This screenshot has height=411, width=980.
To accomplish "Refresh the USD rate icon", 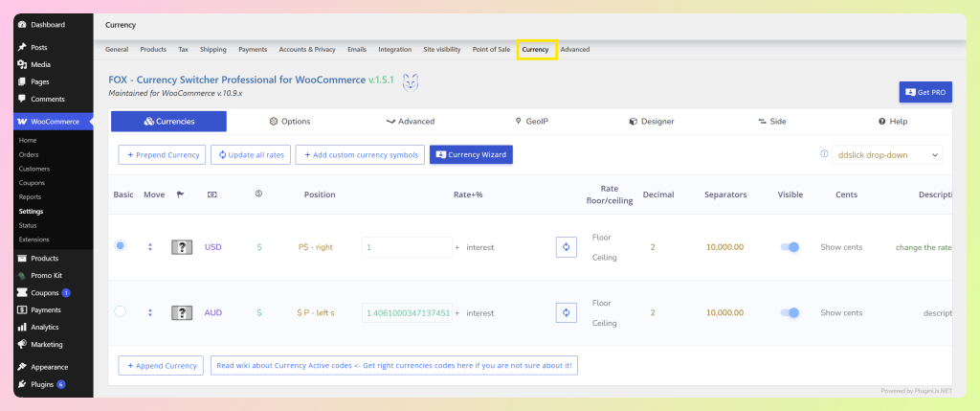I will [567, 247].
